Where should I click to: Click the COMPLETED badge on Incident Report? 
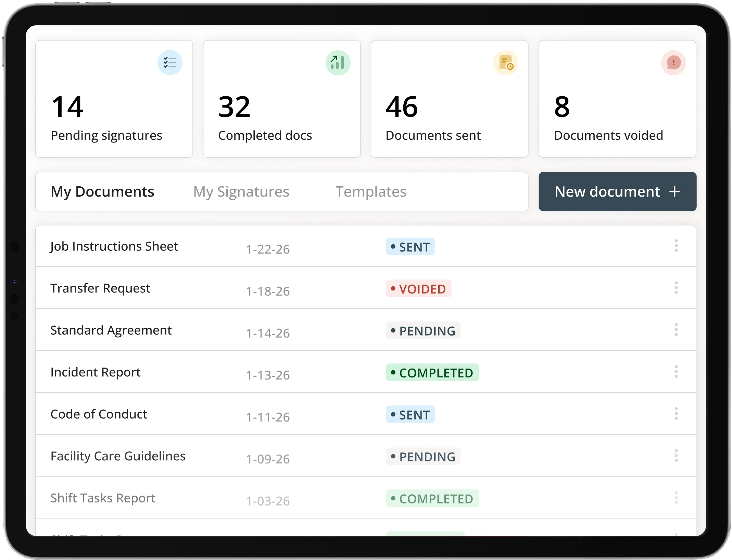click(432, 373)
